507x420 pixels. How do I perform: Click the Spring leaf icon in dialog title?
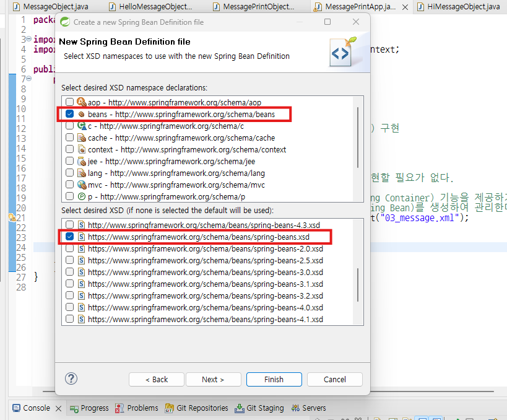[65, 22]
